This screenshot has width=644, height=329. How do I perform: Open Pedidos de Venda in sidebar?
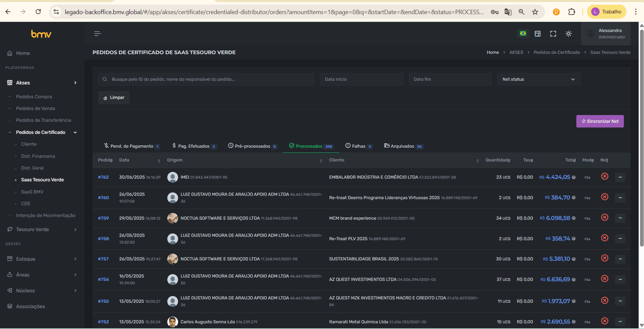click(35, 108)
